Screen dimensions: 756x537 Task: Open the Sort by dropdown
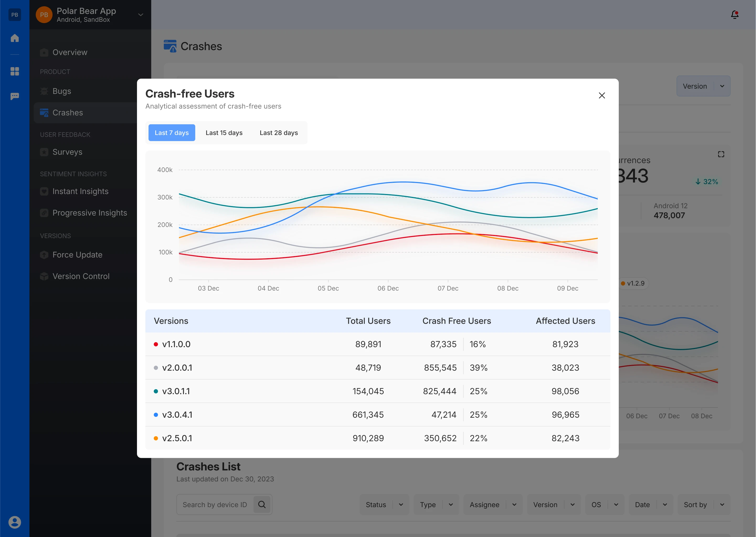(x=704, y=504)
